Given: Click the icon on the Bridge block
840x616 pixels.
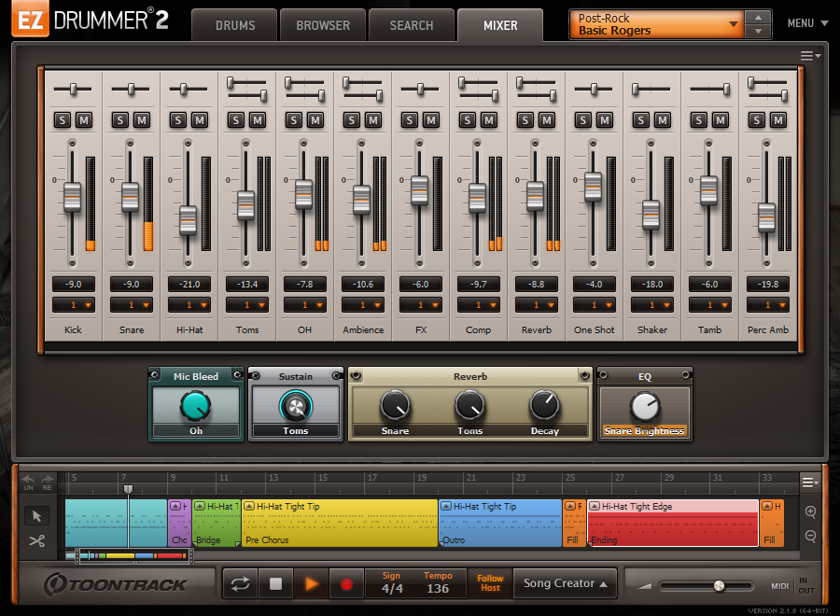Looking at the screenshot, I should point(200,506).
